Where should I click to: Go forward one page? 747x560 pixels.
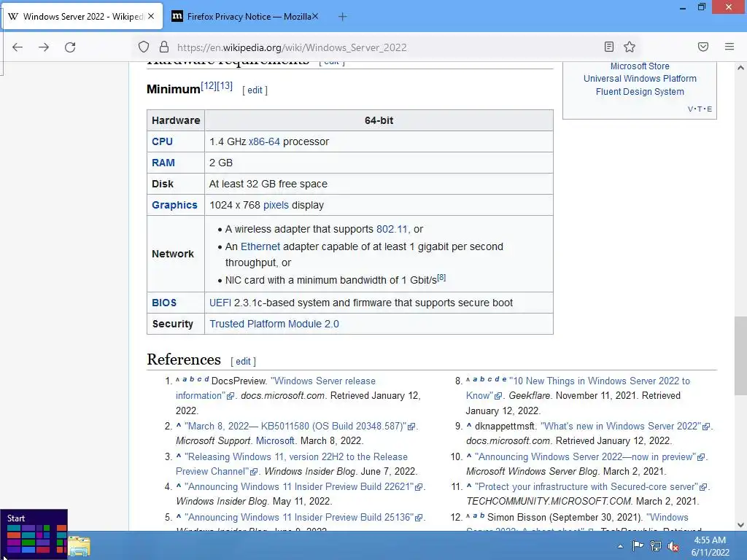[44, 47]
